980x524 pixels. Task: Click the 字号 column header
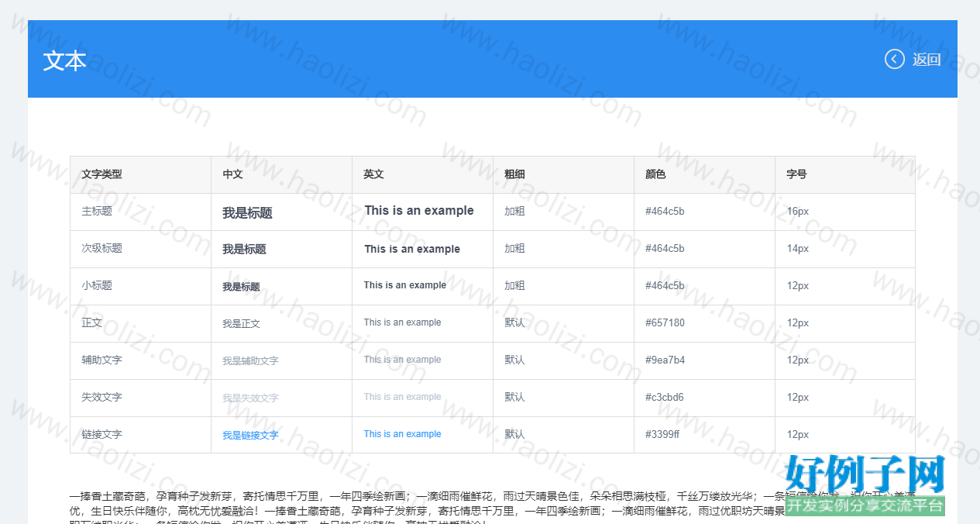click(796, 174)
